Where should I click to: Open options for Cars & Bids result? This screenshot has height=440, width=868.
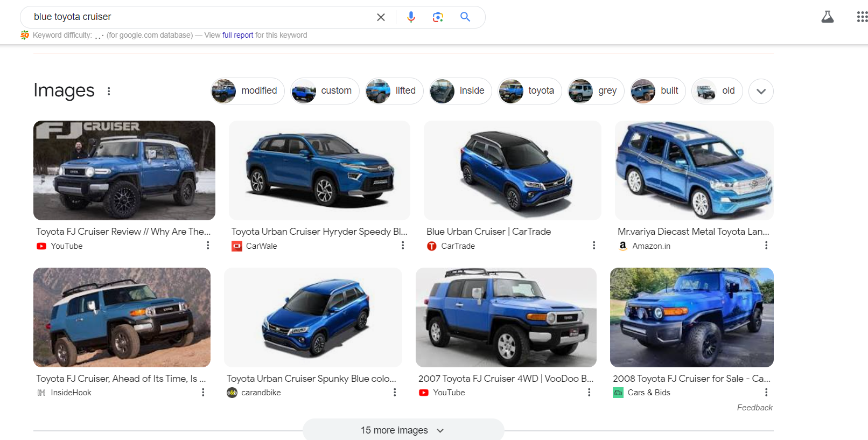[766, 393]
